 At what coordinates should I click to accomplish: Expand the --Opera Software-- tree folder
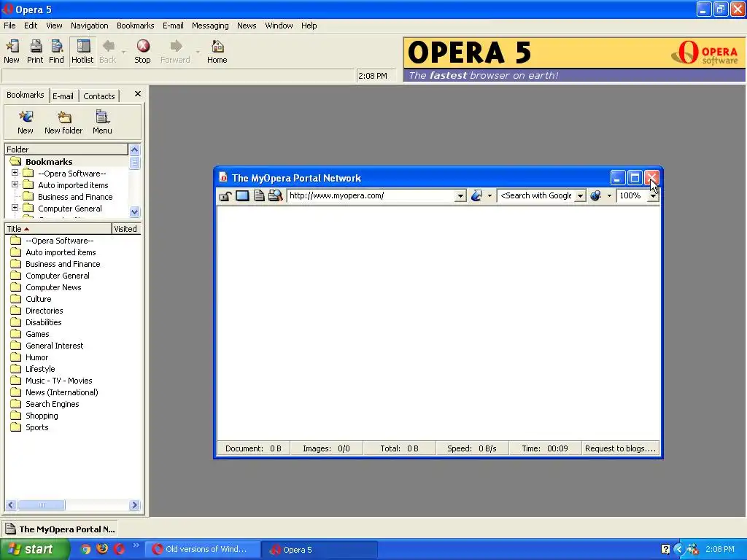coord(15,173)
